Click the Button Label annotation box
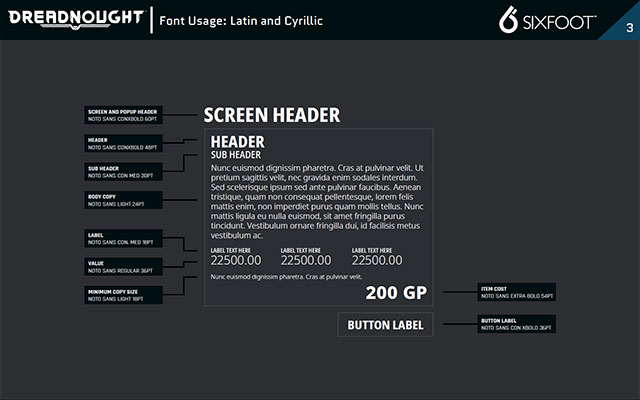The image size is (640, 400). tap(517, 324)
